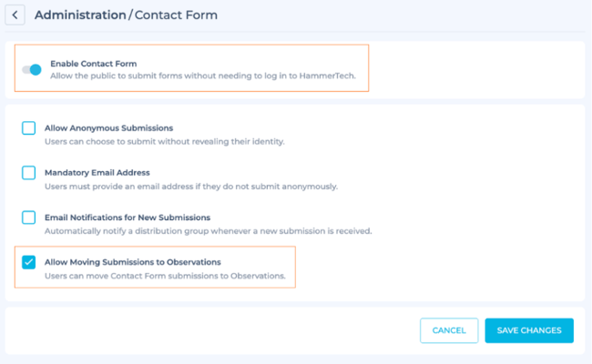Uncheck Allow Moving Submissions to Observations checkbox

click(x=28, y=262)
